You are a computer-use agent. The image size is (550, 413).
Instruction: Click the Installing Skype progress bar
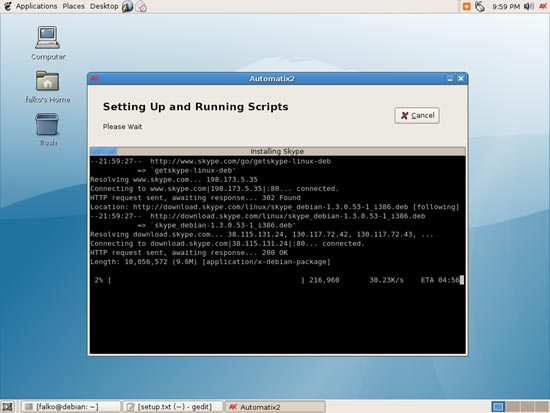(277, 151)
